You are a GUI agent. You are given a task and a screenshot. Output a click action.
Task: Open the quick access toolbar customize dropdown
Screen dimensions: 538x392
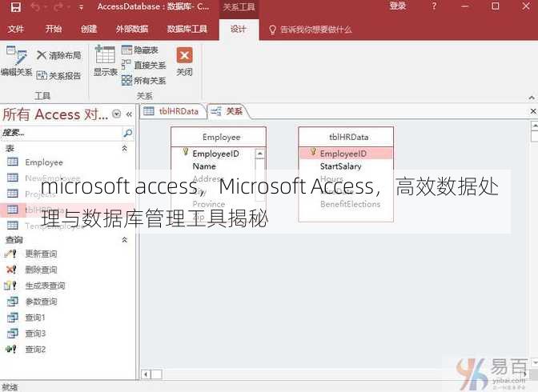pos(81,7)
